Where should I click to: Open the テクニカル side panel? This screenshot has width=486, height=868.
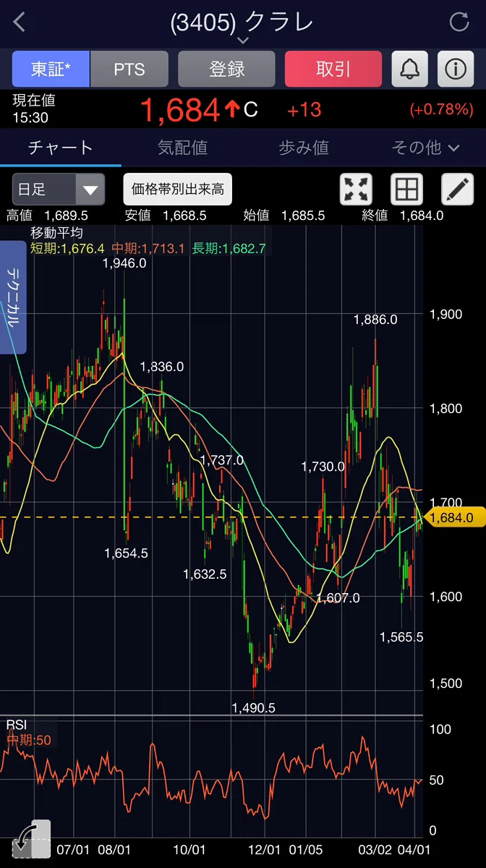point(13,297)
